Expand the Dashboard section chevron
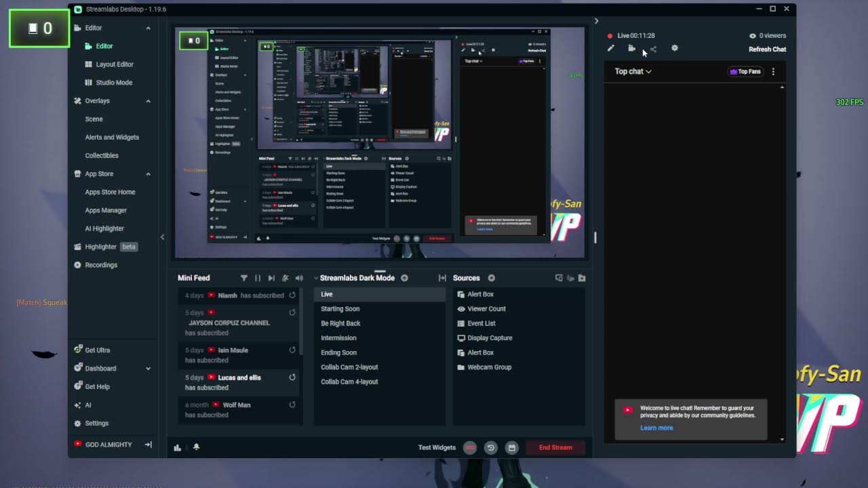Viewport: 868px width, 488px height. point(149,369)
